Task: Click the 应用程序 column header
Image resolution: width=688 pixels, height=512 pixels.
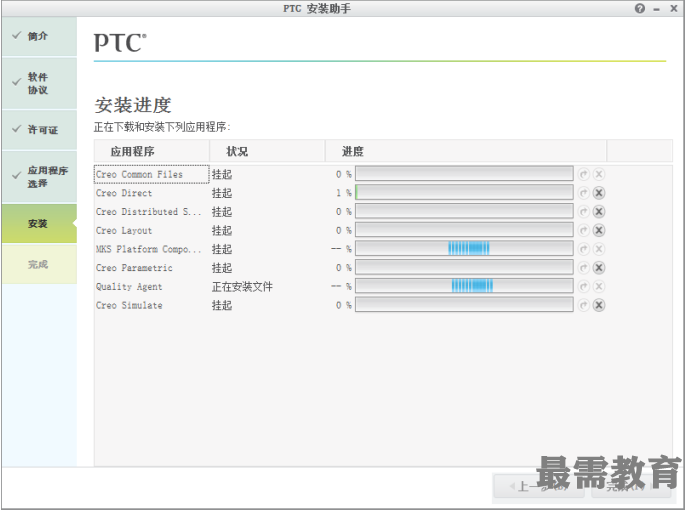Action: (x=152, y=151)
